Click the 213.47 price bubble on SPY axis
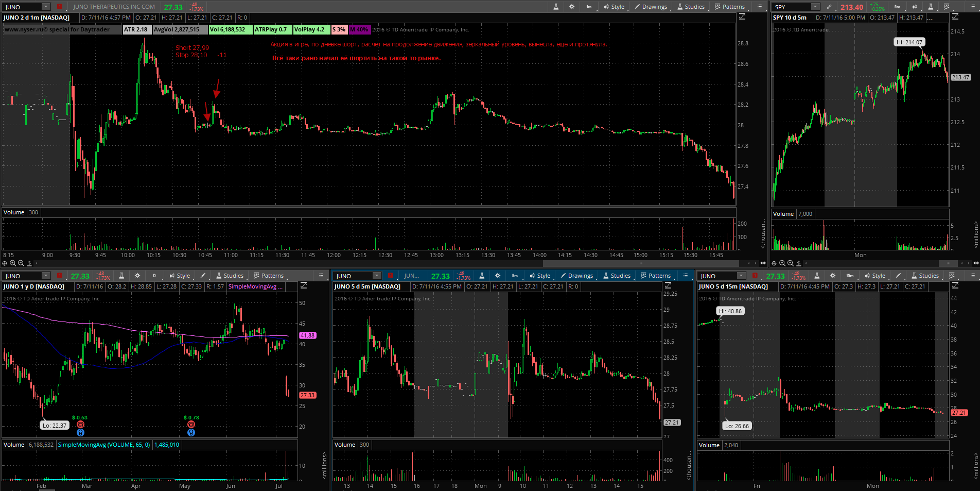Viewport: 980px width, 491px height. tap(960, 77)
